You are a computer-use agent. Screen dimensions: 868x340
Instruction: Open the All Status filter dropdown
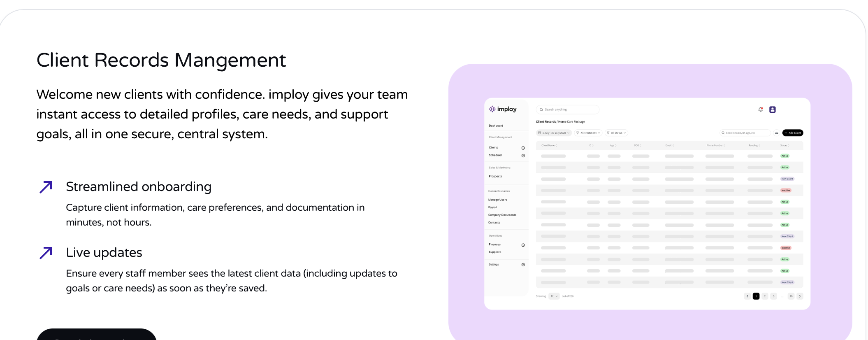point(616,133)
